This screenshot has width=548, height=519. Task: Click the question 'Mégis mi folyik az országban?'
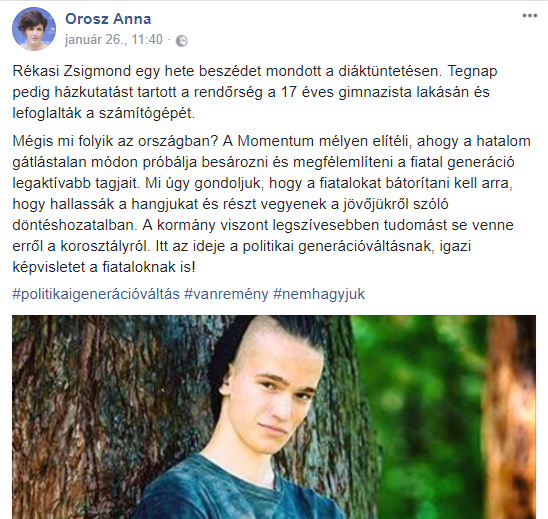click(x=115, y=141)
